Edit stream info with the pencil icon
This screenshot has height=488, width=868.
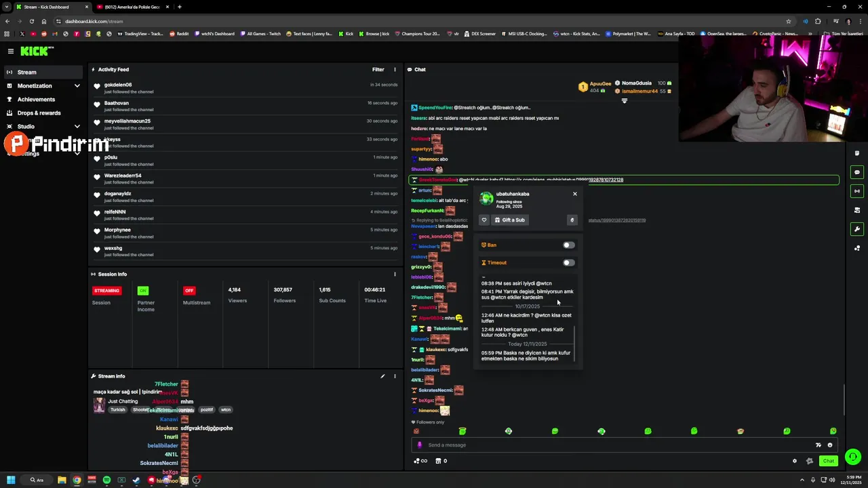[382, 376]
